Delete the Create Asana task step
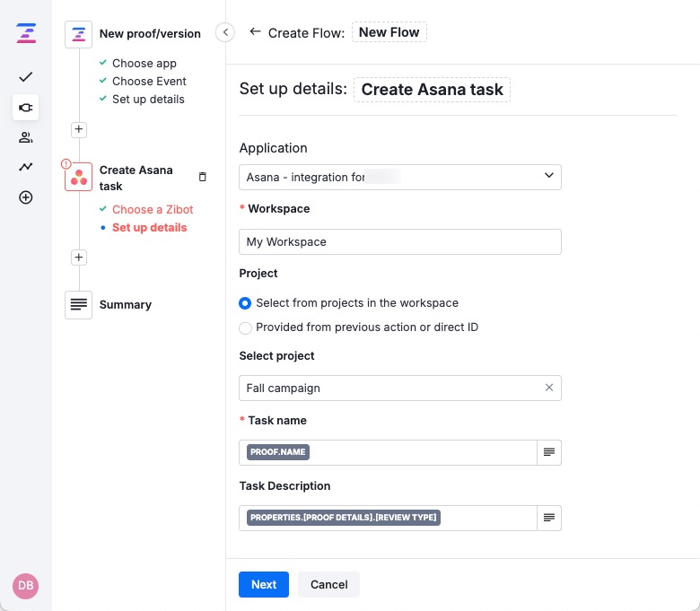700x611 pixels. coord(203,177)
